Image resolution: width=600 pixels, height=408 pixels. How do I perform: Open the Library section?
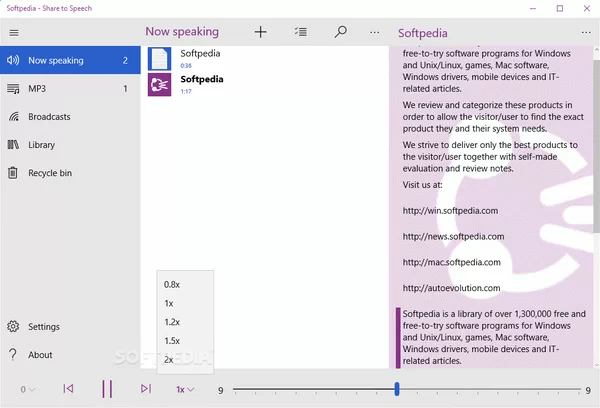(70, 145)
